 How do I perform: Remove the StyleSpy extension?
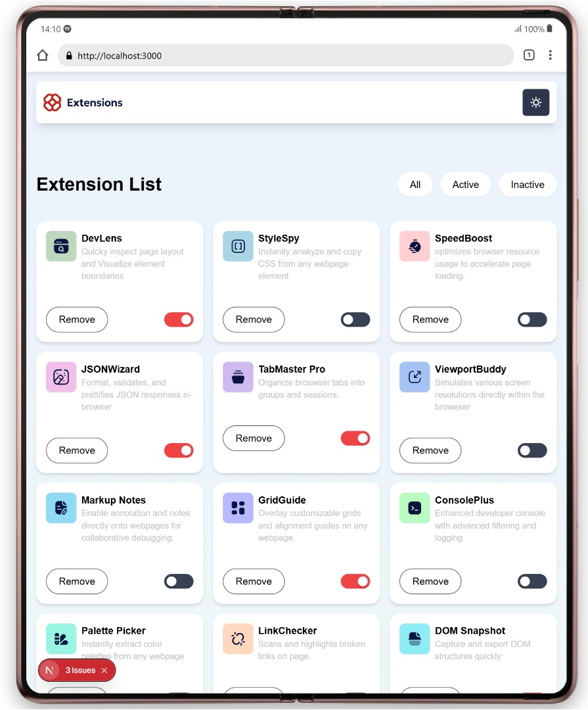pyautogui.click(x=254, y=319)
